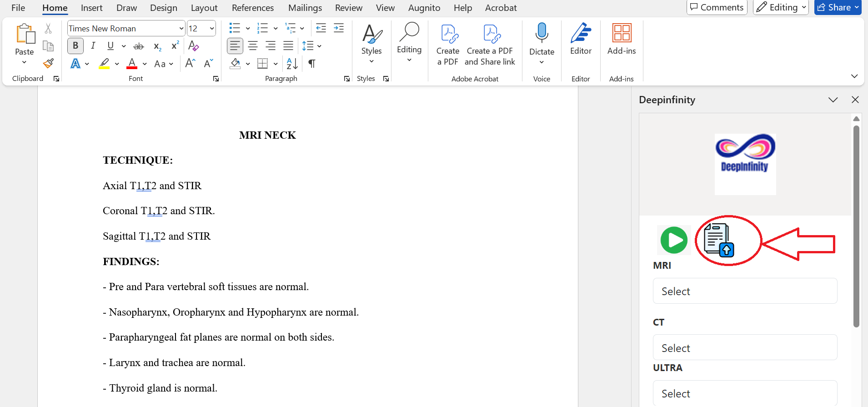This screenshot has height=407, width=868.
Task: Toggle Italic formatting
Action: click(x=93, y=46)
